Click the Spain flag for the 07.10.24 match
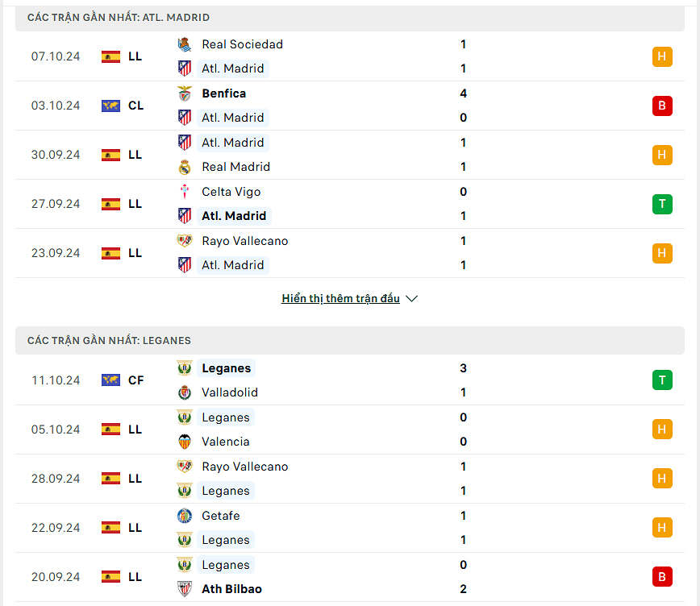The image size is (700, 606). (110, 56)
